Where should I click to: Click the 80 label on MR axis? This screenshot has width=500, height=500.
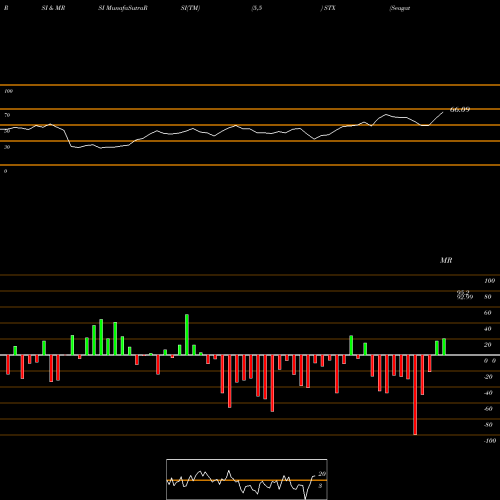tap(487, 297)
